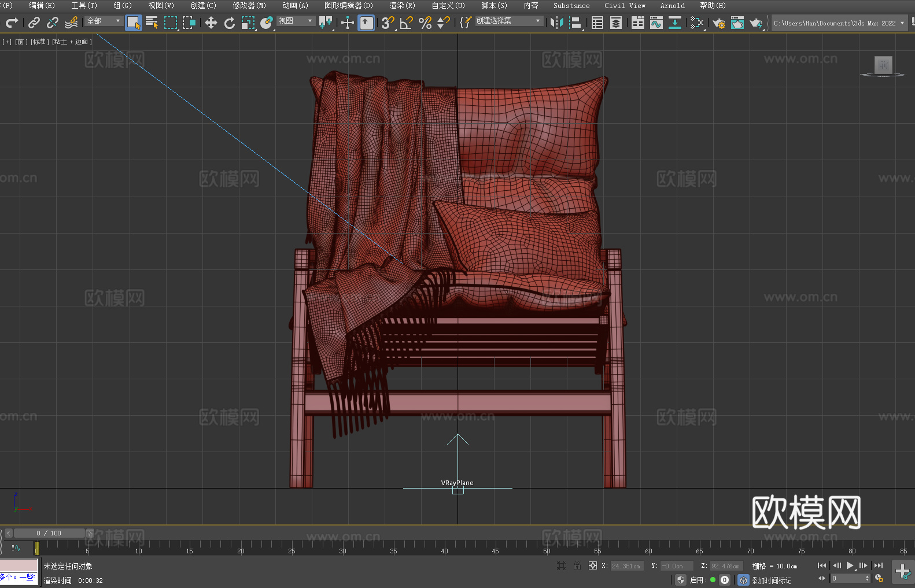Click the Next Frame button
This screenshot has width=915, height=588.
coord(864,565)
